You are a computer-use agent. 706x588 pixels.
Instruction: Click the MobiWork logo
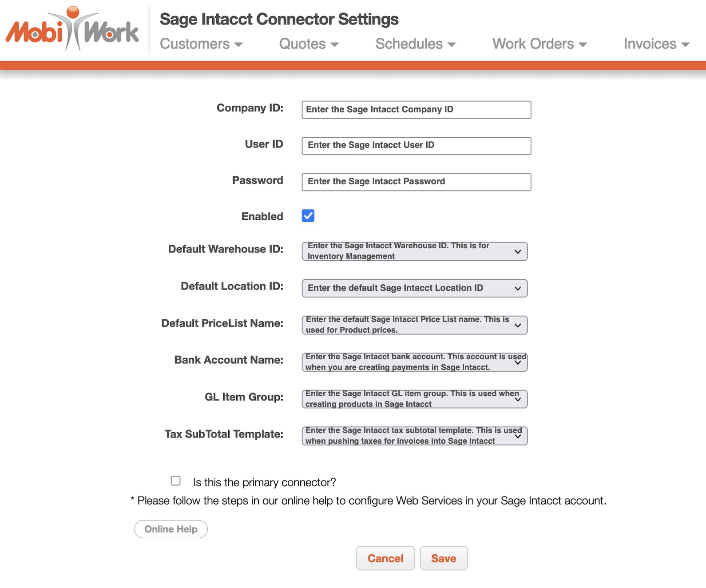click(72, 29)
